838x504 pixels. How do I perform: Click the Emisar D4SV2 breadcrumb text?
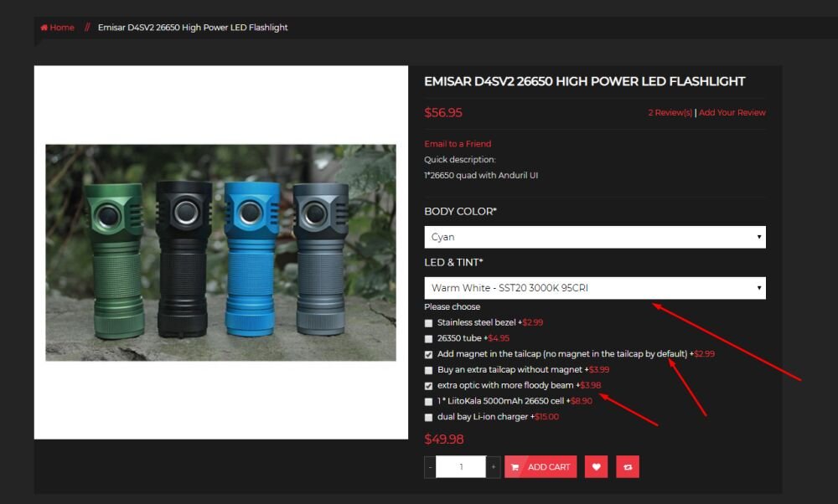tap(193, 28)
